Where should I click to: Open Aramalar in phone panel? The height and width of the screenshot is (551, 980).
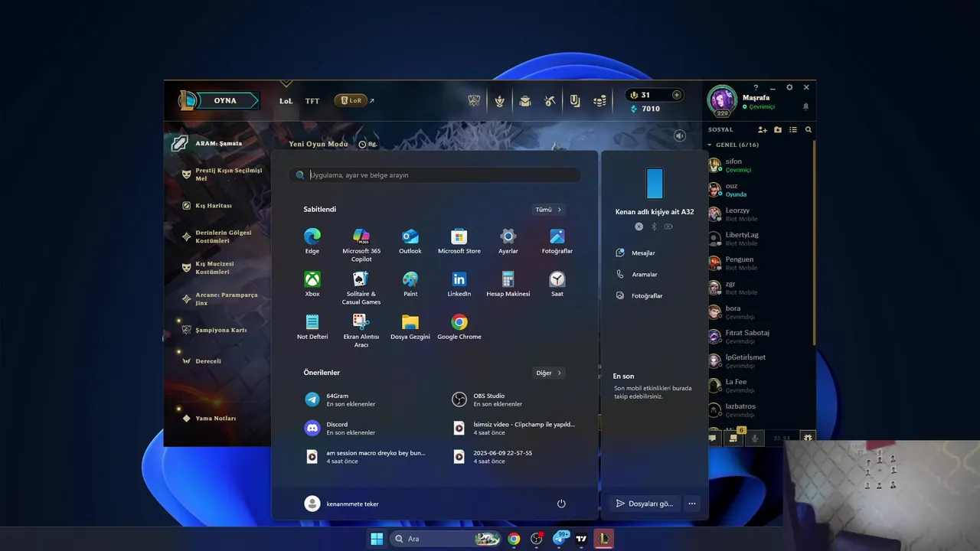click(637, 274)
